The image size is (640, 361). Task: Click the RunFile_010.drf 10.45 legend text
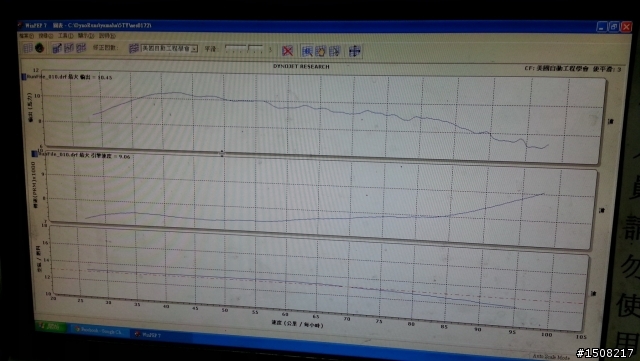(x=69, y=77)
